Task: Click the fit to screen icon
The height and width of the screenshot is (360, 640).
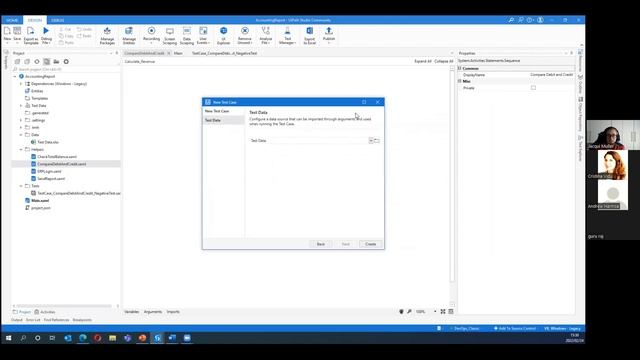Action: coord(443,311)
